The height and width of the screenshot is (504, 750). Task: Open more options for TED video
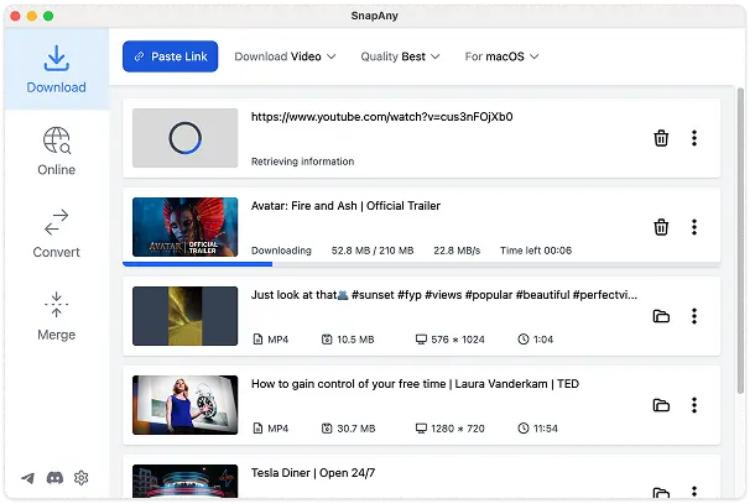click(x=694, y=405)
